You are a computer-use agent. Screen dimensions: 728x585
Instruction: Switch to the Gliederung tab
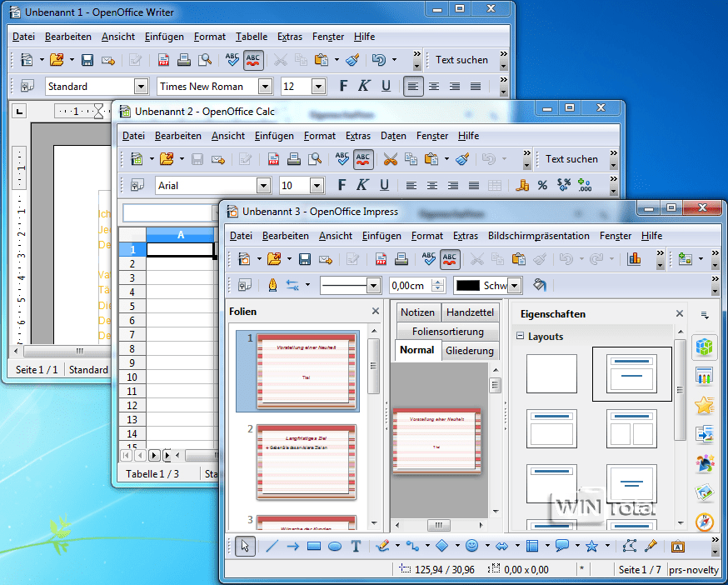click(470, 351)
